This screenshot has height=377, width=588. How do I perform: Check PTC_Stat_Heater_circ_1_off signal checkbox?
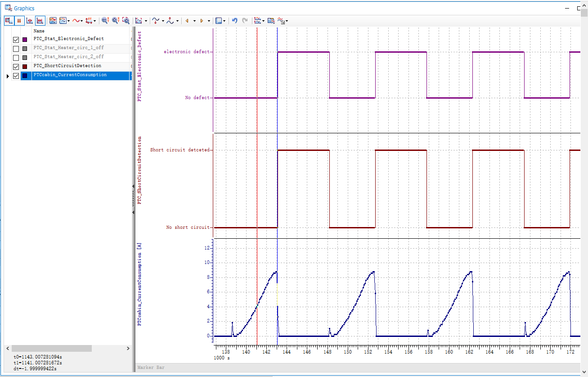[16, 49]
